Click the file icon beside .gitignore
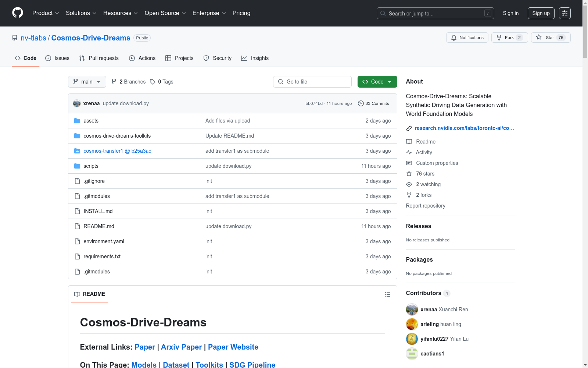The height and width of the screenshot is (368, 588). click(77, 181)
